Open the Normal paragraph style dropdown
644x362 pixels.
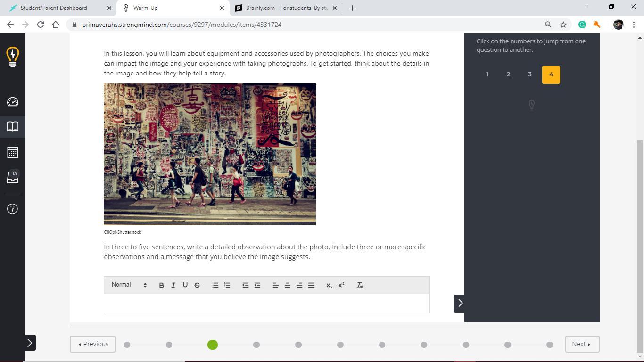129,285
